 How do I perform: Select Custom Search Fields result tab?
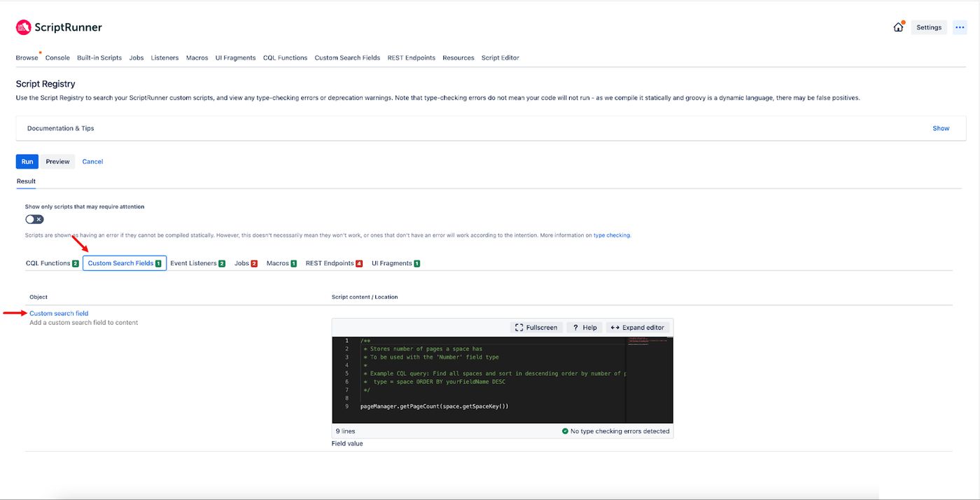click(125, 263)
